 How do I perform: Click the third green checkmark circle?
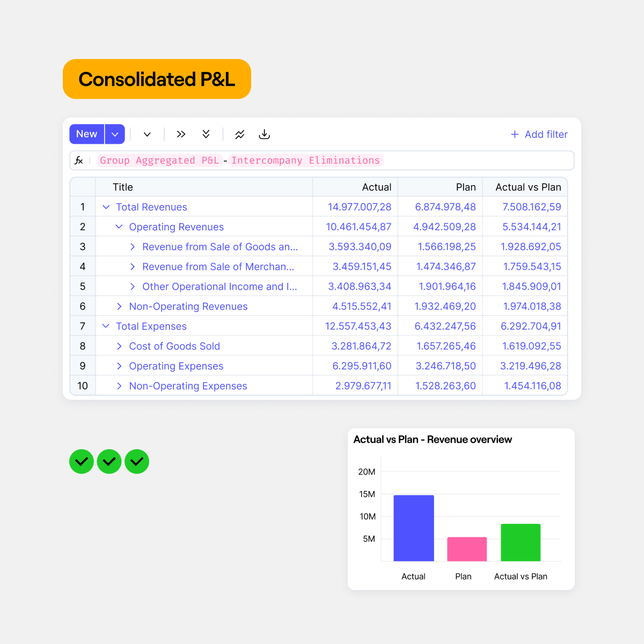137,462
